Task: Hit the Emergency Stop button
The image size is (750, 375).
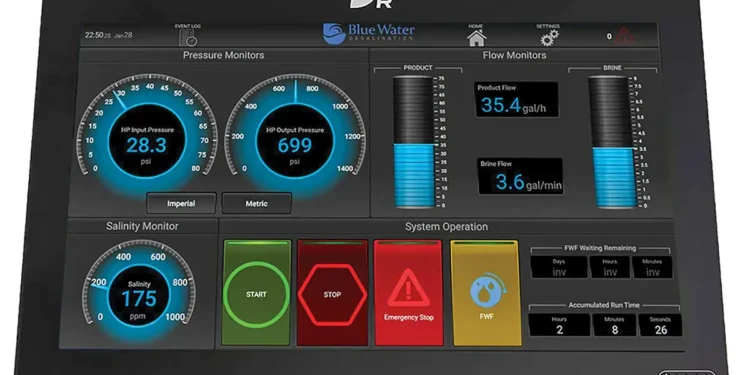Action: click(x=408, y=293)
